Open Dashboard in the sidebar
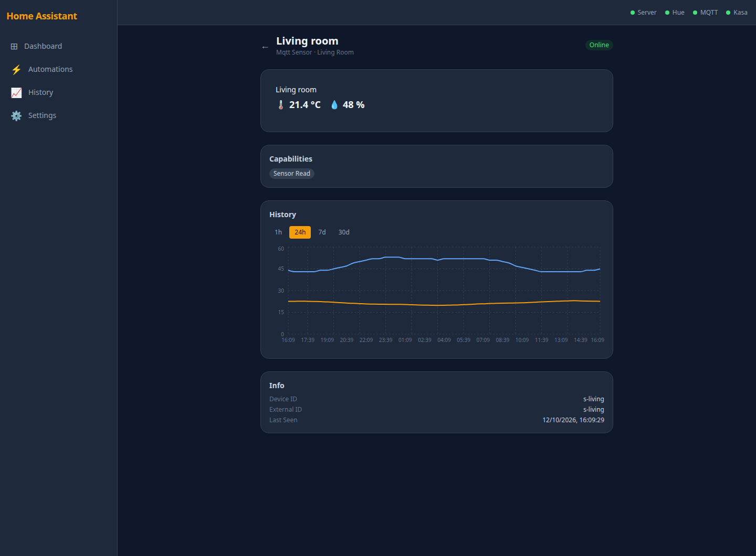The height and width of the screenshot is (556, 756). (x=58, y=46)
